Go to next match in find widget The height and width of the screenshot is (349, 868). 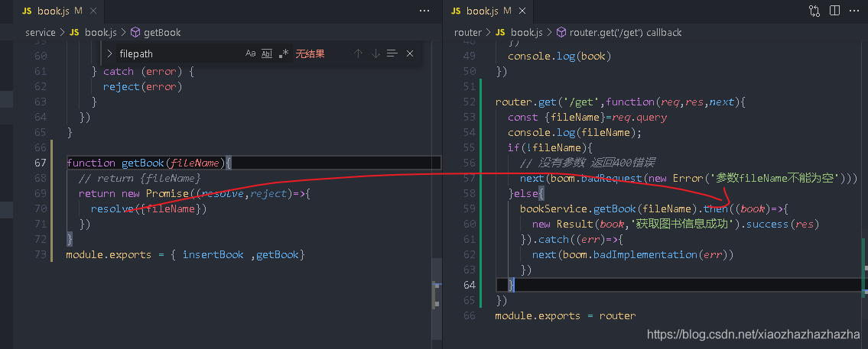click(x=375, y=53)
